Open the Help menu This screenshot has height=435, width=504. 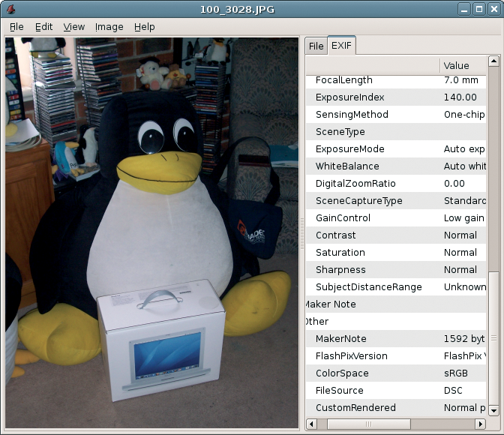pos(144,27)
